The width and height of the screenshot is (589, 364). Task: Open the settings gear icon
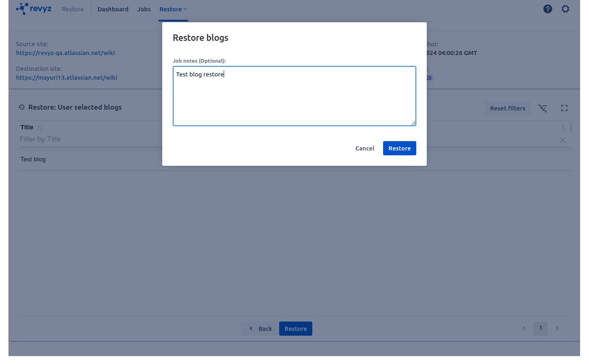click(565, 9)
